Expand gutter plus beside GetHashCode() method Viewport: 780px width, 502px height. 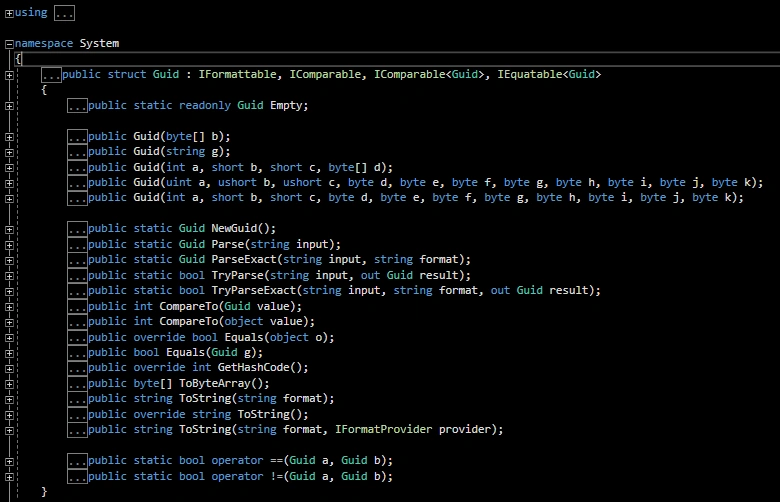pyautogui.click(x=9, y=369)
